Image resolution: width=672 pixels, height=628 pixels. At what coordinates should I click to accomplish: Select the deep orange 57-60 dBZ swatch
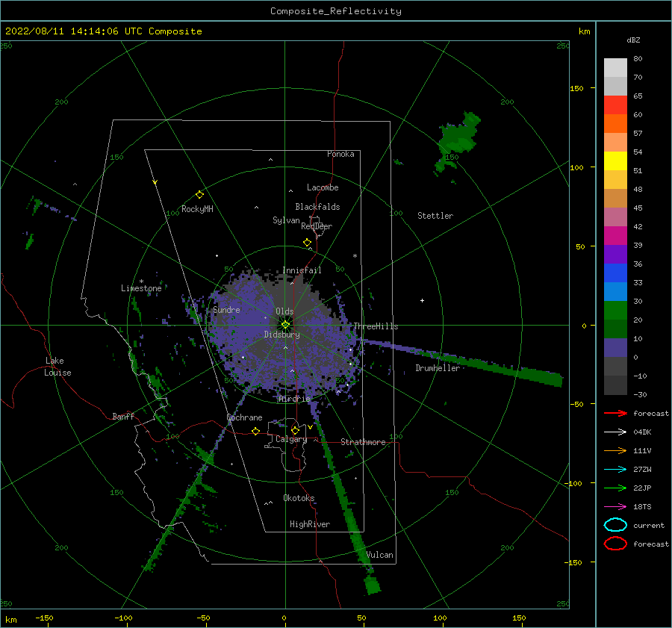click(615, 124)
